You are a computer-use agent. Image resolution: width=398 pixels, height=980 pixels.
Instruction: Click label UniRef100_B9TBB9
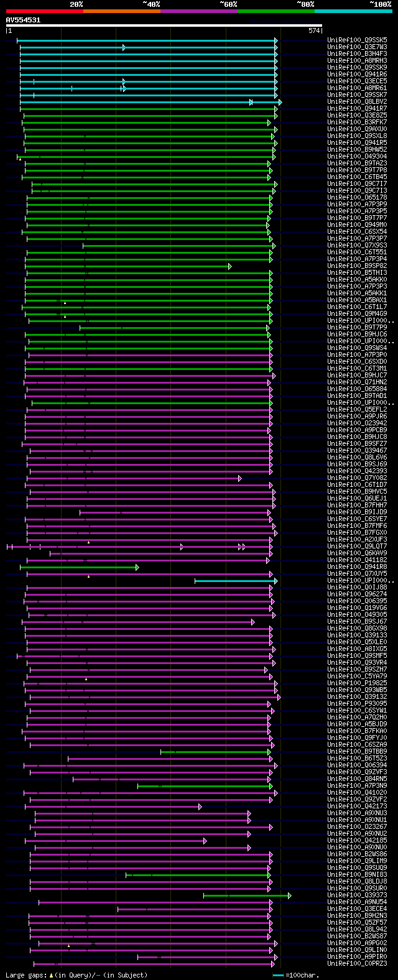pos(357,751)
